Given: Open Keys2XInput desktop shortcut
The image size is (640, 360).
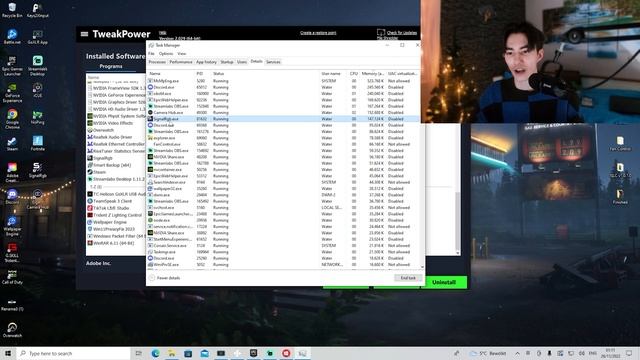Looking at the screenshot, I should click(38, 10).
